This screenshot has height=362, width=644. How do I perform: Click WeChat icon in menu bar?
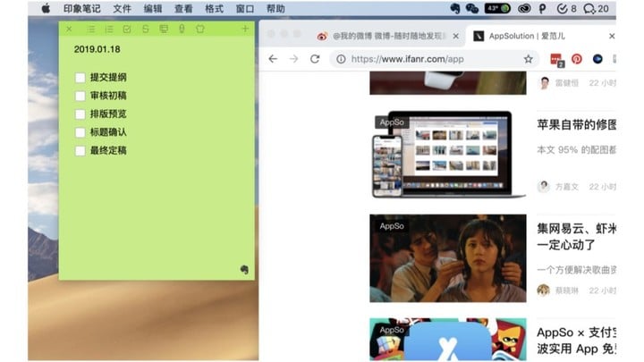tap(472, 9)
